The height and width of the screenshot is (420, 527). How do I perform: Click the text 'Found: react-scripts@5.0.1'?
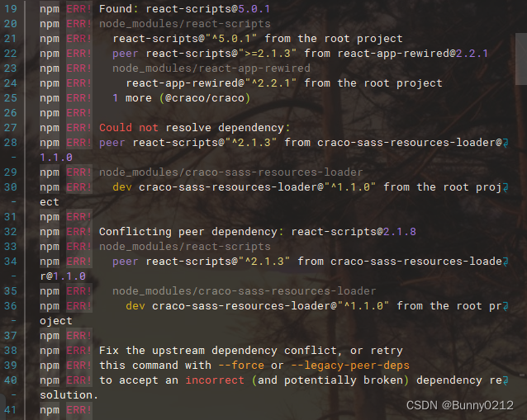[184, 9]
